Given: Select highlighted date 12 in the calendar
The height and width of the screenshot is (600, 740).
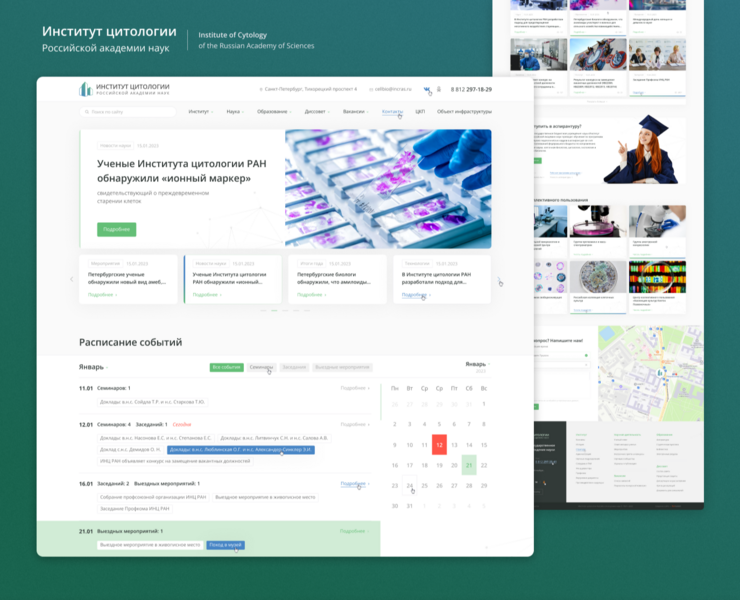Looking at the screenshot, I should click(x=438, y=445).
